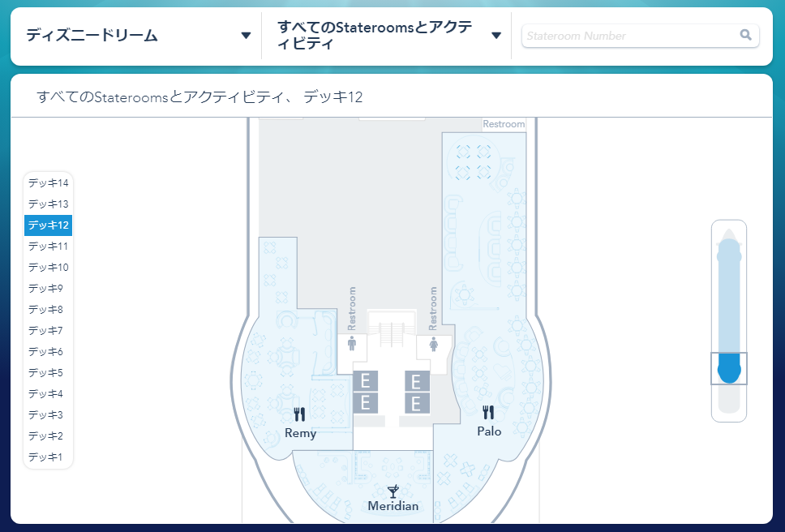Image resolution: width=785 pixels, height=532 pixels.
Task: Click the lower-right elevator E block
Action: tap(417, 403)
